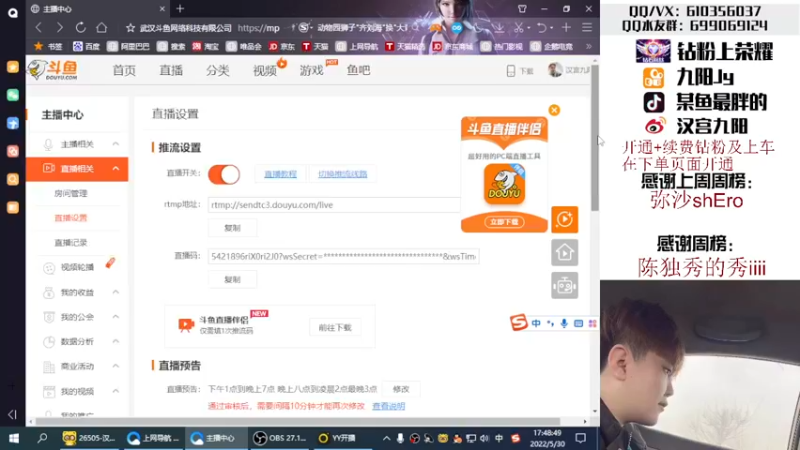The image size is (800, 450).
Task: Close the 斗鱼直播伴侣 popup with the orange X
Action: pos(554,110)
